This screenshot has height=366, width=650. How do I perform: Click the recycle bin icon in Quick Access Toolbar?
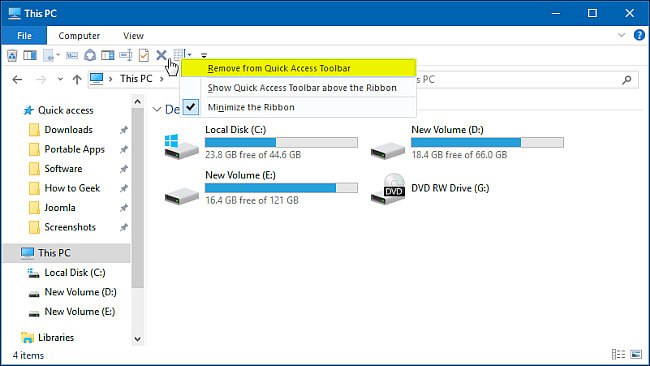pos(12,55)
